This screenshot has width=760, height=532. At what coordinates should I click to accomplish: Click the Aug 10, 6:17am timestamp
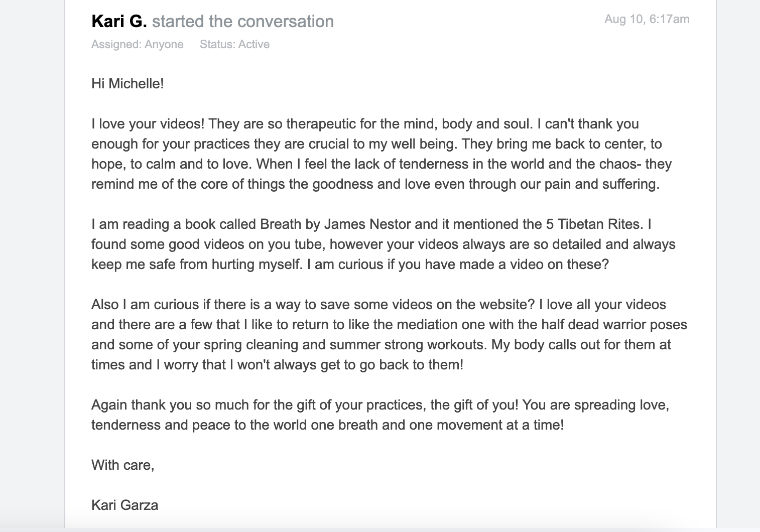(647, 19)
